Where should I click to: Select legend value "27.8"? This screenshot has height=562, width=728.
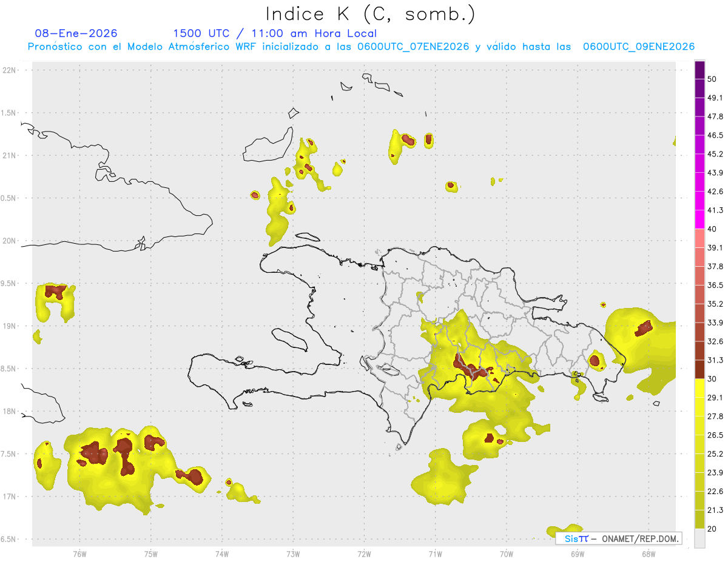[x=715, y=417]
